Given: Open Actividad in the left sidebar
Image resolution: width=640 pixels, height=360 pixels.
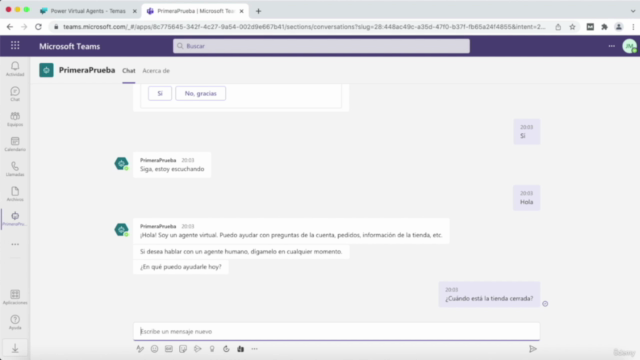Looking at the screenshot, I should pos(15,69).
